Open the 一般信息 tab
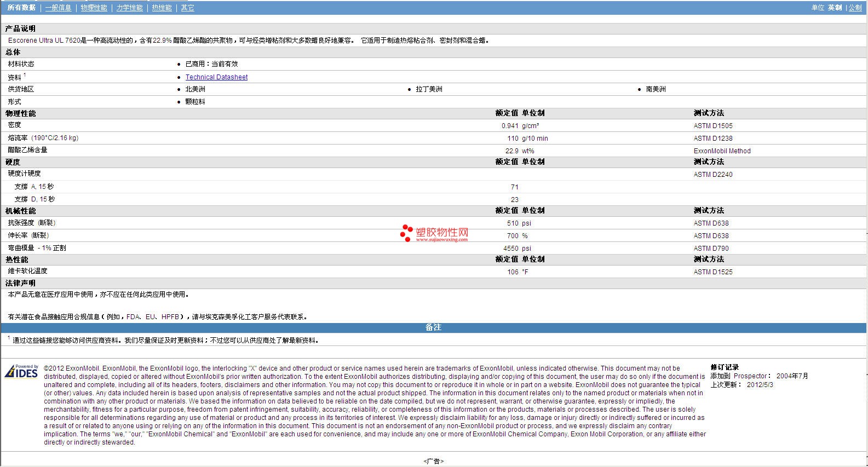Viewport: 868px width, 467px height. click(58, 8)
